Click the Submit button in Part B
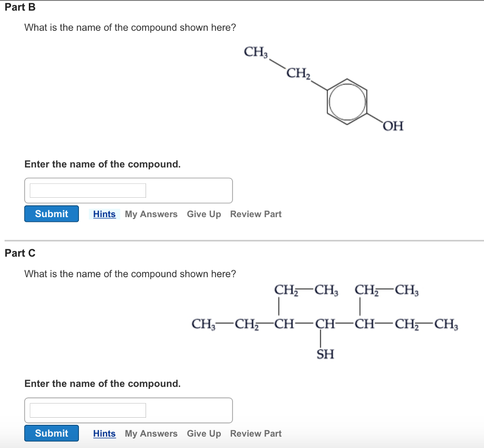The height and width of the screenshot is (448, 484). 51,214
